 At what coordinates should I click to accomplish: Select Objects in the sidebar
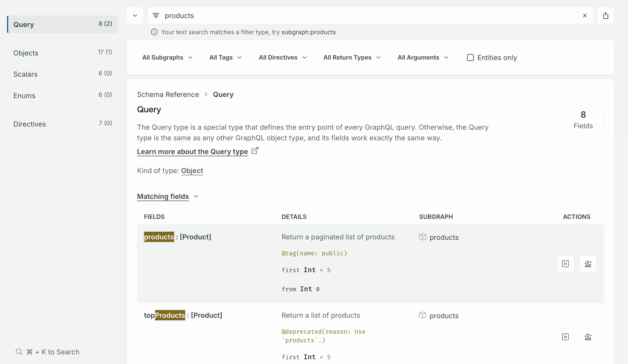[62, 53]
